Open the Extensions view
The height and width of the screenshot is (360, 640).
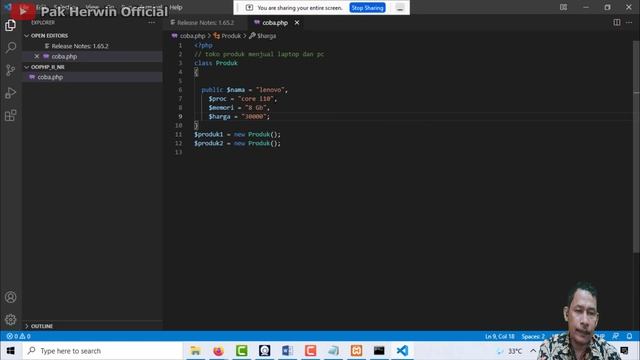pyautogui.click(x=11, y=116)
